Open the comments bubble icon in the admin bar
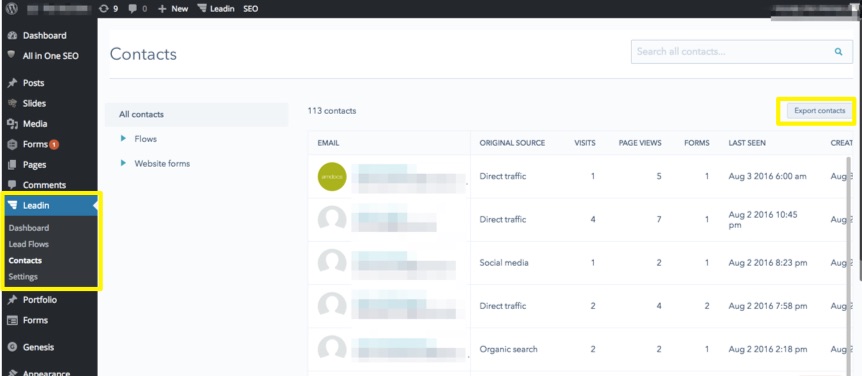Viewport: 862px width, 376px height. pyautogui.click(x=132, y=9)
